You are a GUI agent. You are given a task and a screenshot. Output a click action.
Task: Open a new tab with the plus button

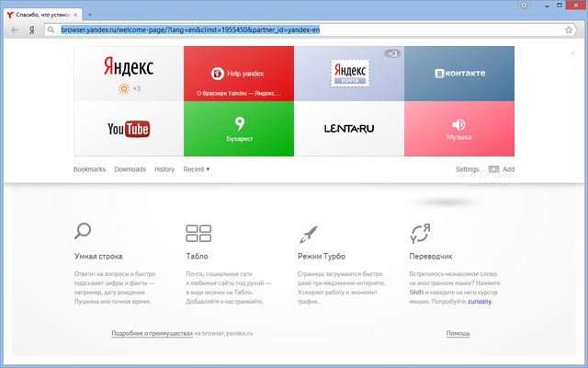click(x=90, y=15)
